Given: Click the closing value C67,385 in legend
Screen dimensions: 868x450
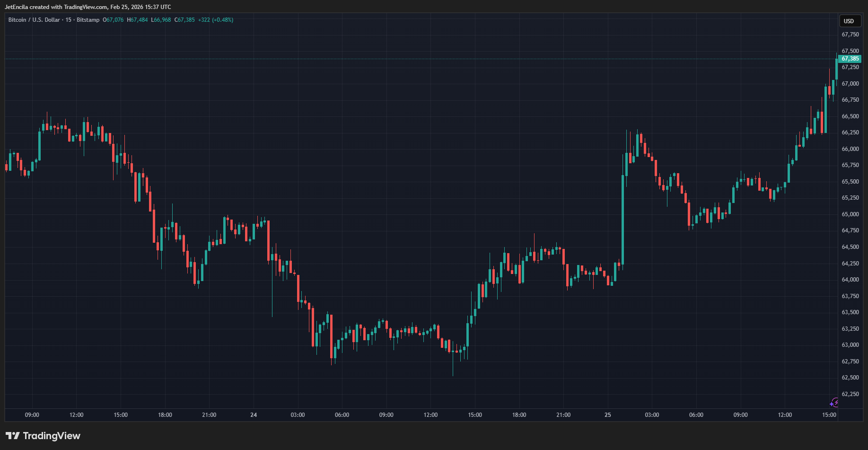Looking at the screenshot, I should pyautogui.click(x=184, y=20).
